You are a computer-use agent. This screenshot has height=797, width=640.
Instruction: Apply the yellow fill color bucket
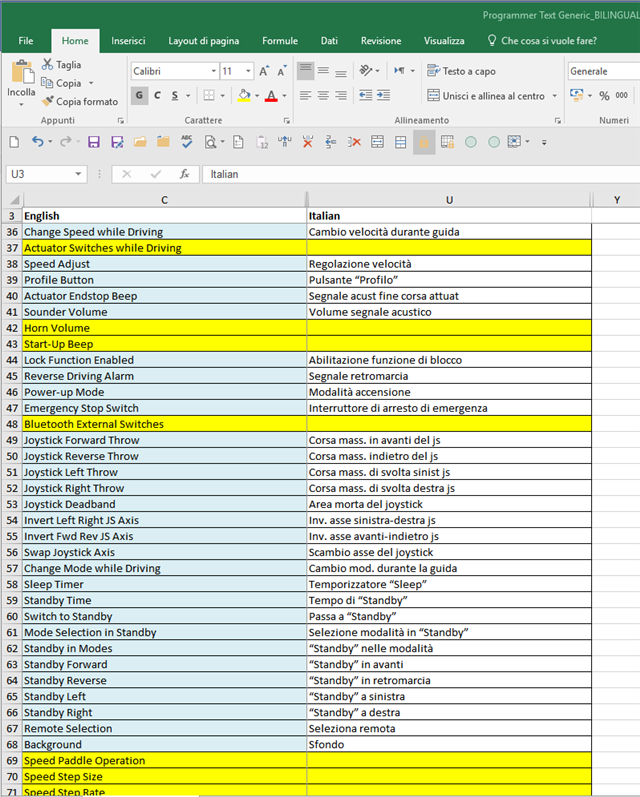pyautogui.click(x=244, y=96)
